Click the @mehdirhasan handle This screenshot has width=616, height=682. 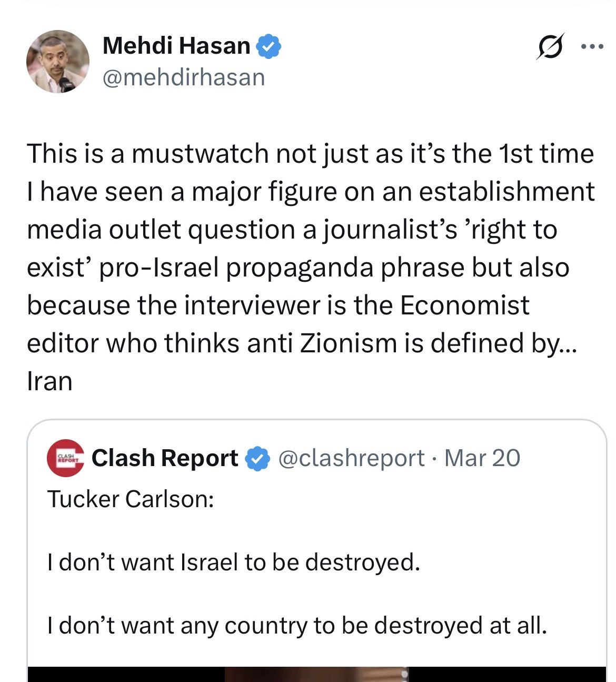184,77
